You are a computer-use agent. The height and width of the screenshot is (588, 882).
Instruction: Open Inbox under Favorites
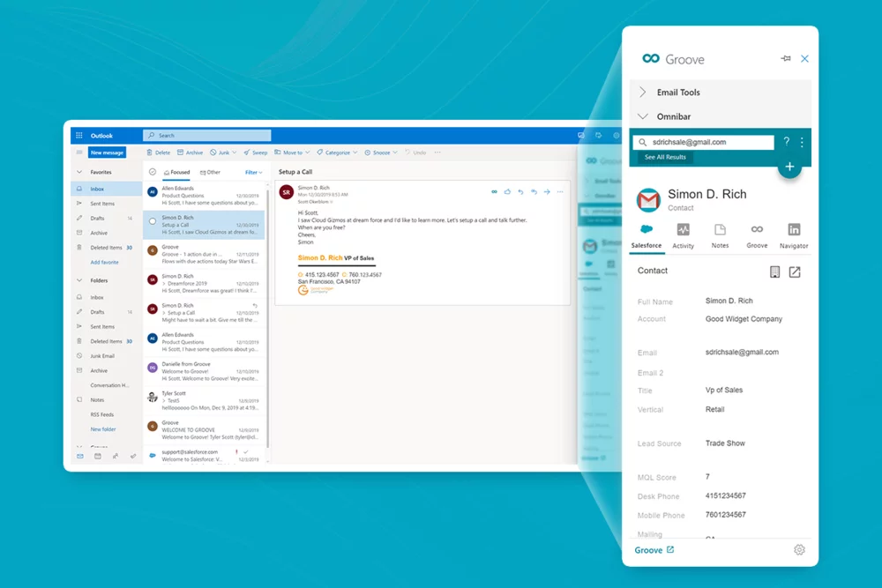pos(107,189)
